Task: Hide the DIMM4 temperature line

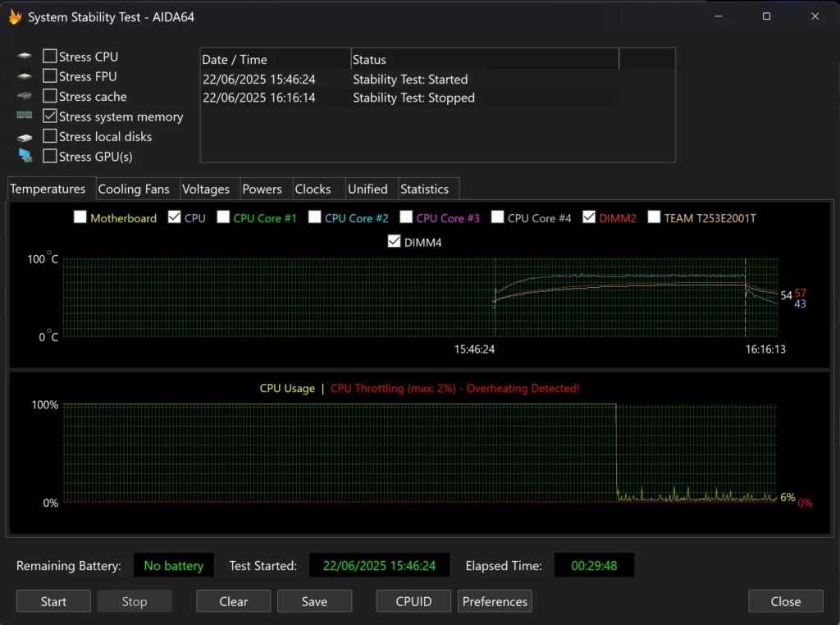Action: (x=394, y=241)
